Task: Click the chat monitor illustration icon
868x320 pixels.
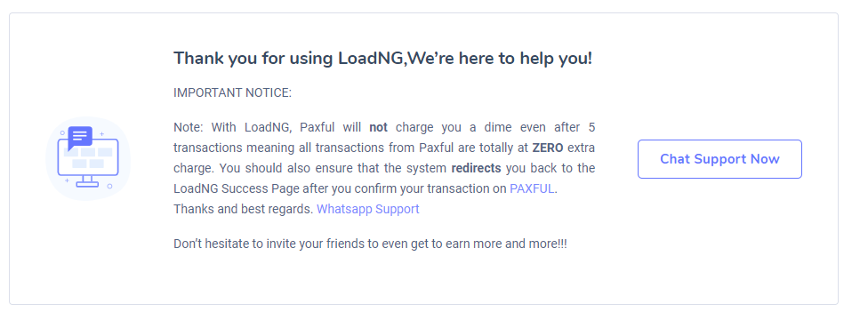Action: [x=88, y=158]
